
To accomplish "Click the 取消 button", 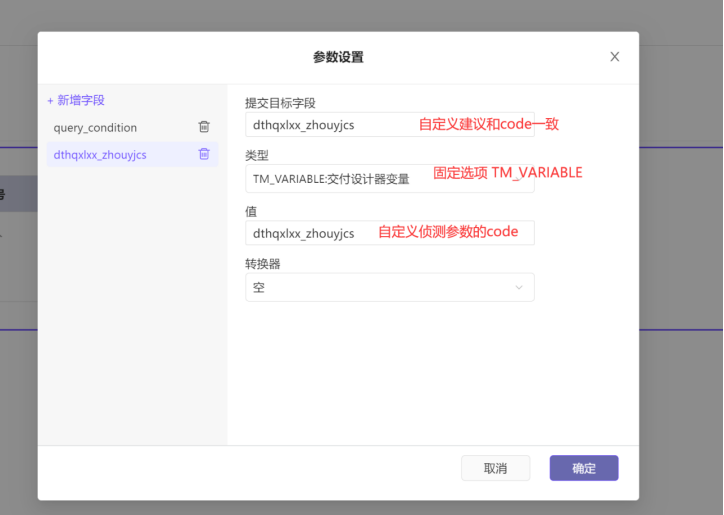I will pos(495,468).
